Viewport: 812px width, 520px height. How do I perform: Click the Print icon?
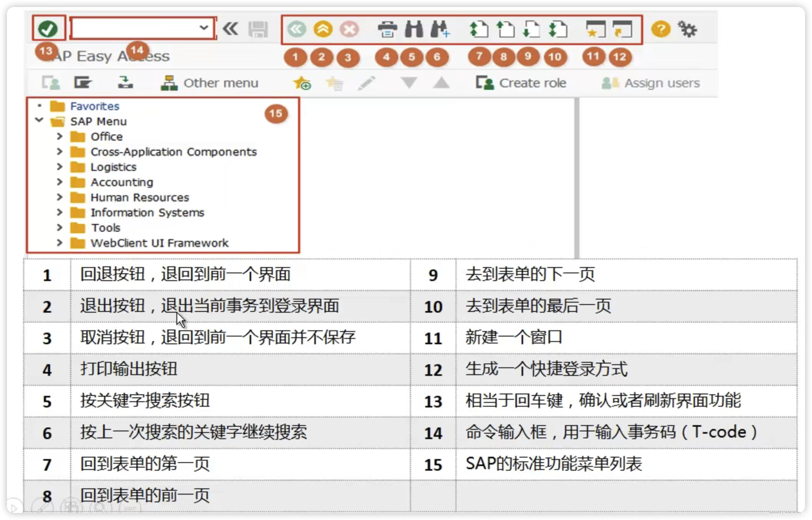point(387,29)
